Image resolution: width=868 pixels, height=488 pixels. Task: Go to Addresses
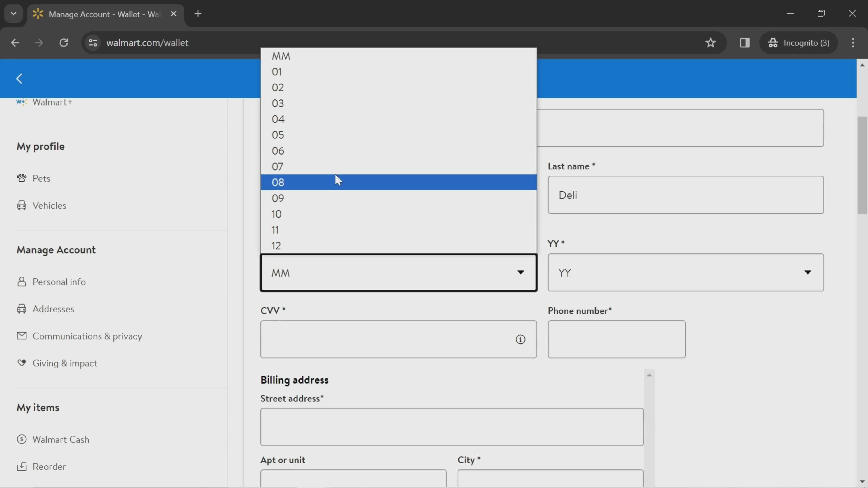tap(53, 309)
